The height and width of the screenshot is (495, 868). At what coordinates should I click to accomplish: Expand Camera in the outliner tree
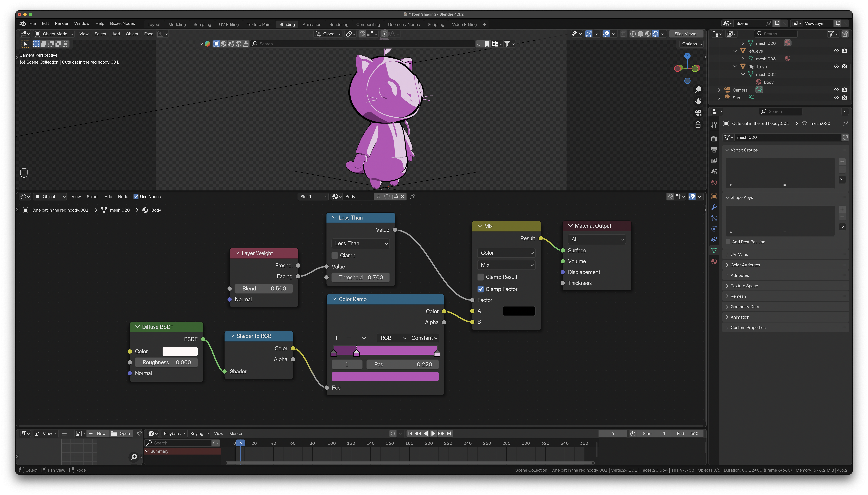pyautogui.click(x=719, y=90)
